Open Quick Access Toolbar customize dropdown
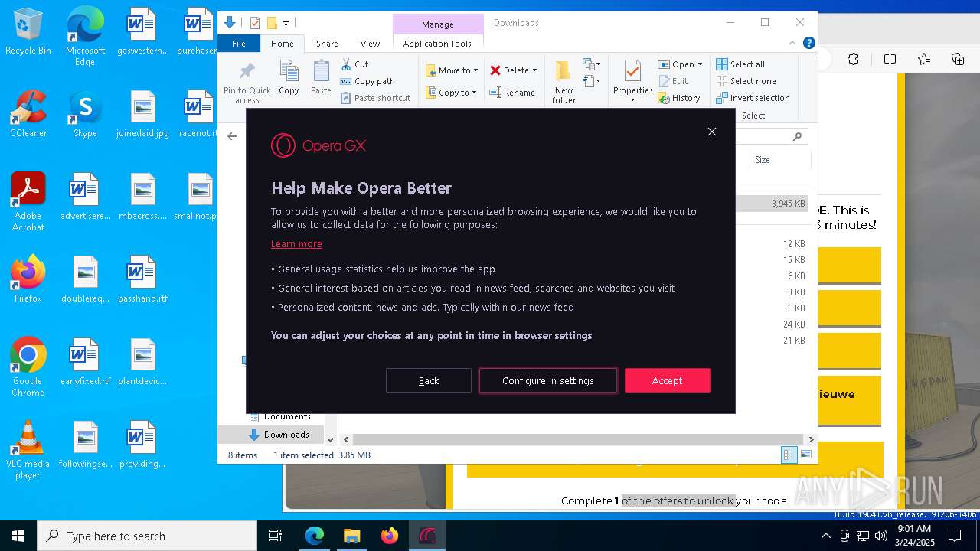 (x=286, y=24)
